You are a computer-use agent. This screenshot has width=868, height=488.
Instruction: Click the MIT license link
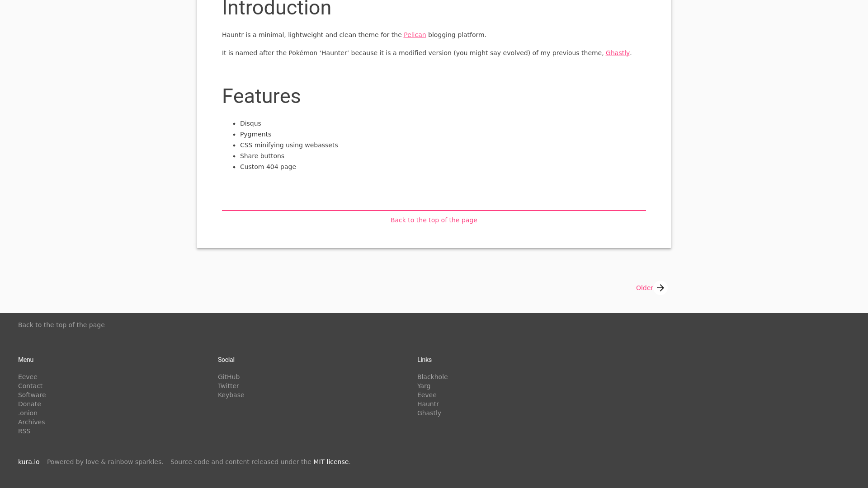[331, 461]
